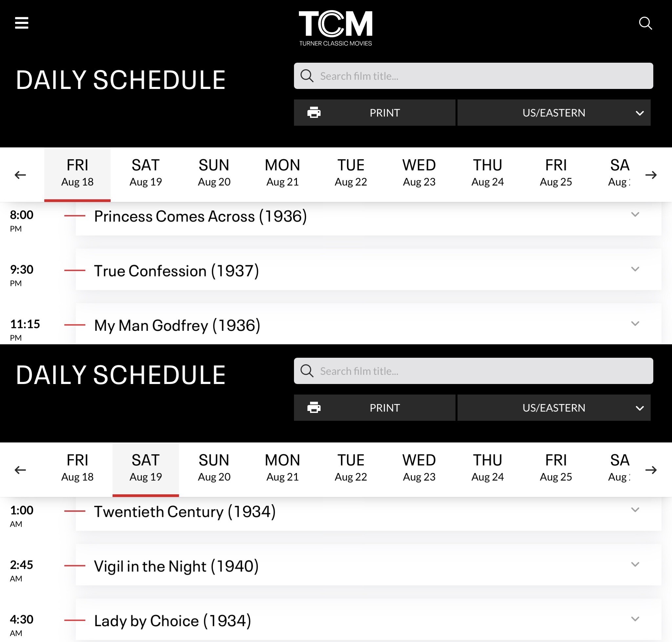Image resolution: width=672 pixels, height=642 pixels.
Task: Open the hamburger menu icon
Action: (22, 23)
